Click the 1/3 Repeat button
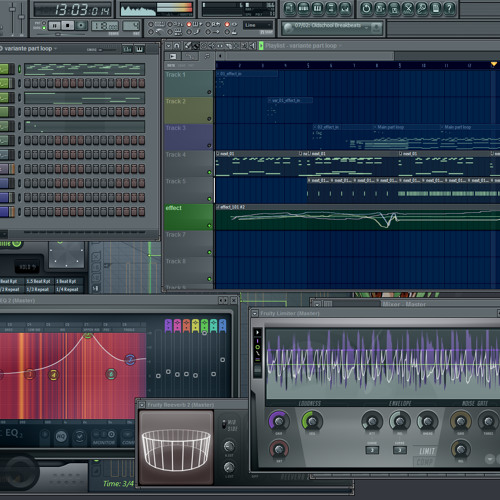Screen dimensions: 500x500 tap(38, 289)
